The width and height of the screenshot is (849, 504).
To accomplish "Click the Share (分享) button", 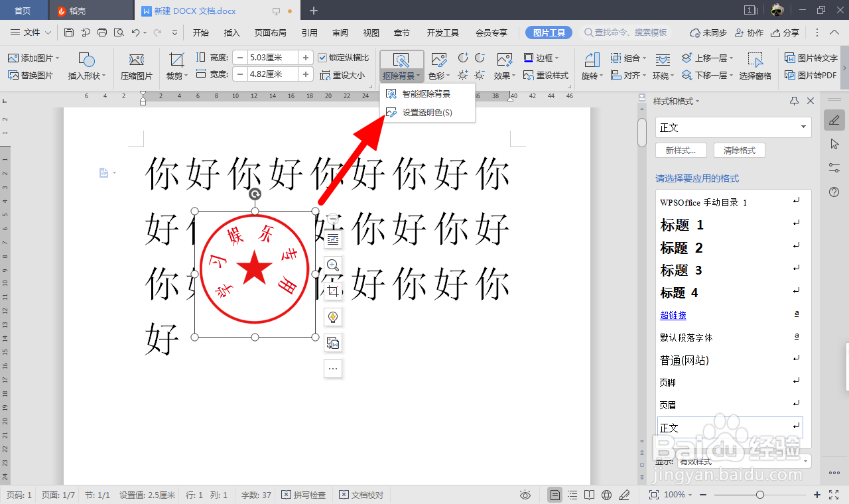I will pyautogui.click(x=785, y=32).
